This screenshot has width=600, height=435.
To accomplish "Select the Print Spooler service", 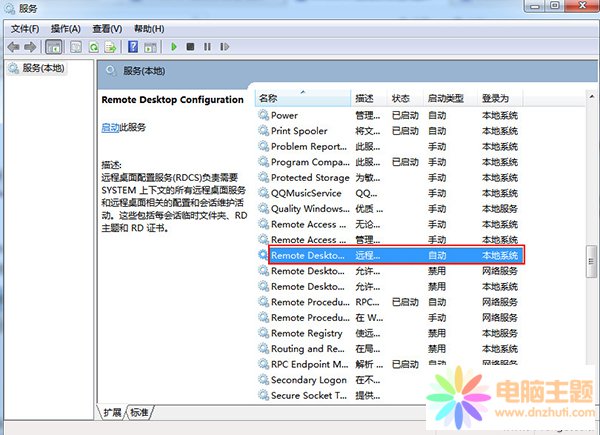I will [388, 131].
